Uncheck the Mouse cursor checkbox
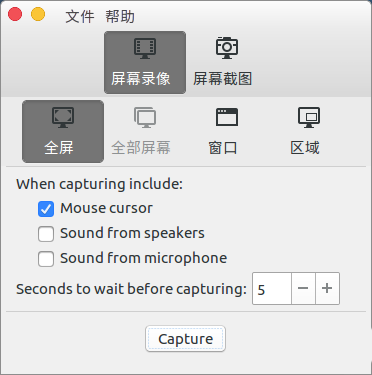This screenshot has width=372, height=375. pos(46,209)
